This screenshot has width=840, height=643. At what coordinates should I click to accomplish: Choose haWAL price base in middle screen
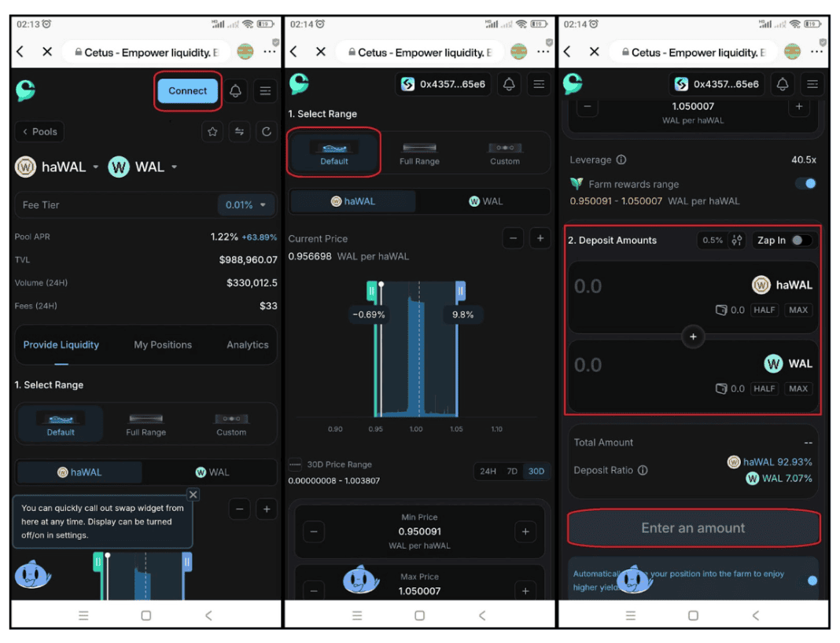[353, 201]
